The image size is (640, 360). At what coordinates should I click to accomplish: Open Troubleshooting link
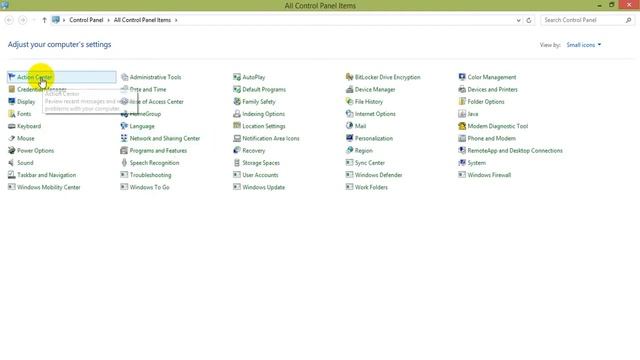151,175
